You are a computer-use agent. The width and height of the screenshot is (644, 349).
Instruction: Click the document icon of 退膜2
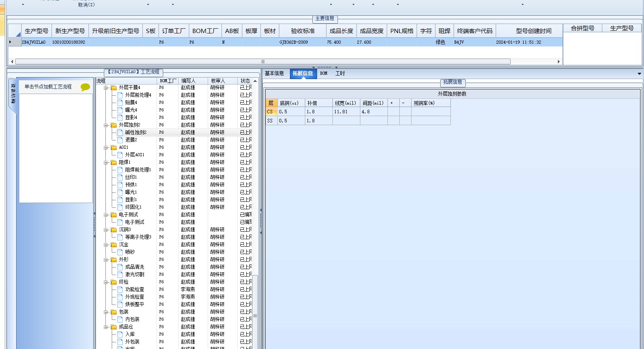(120, 140)
